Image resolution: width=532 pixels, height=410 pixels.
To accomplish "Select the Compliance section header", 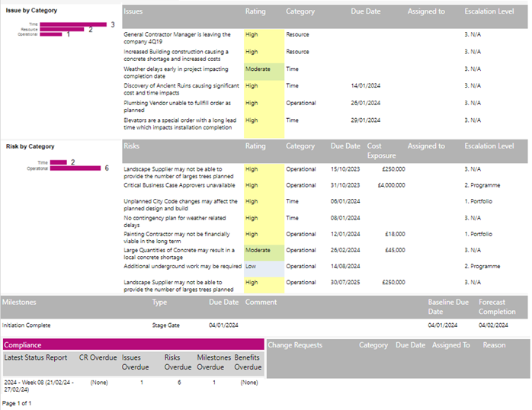I will (23, 345).
